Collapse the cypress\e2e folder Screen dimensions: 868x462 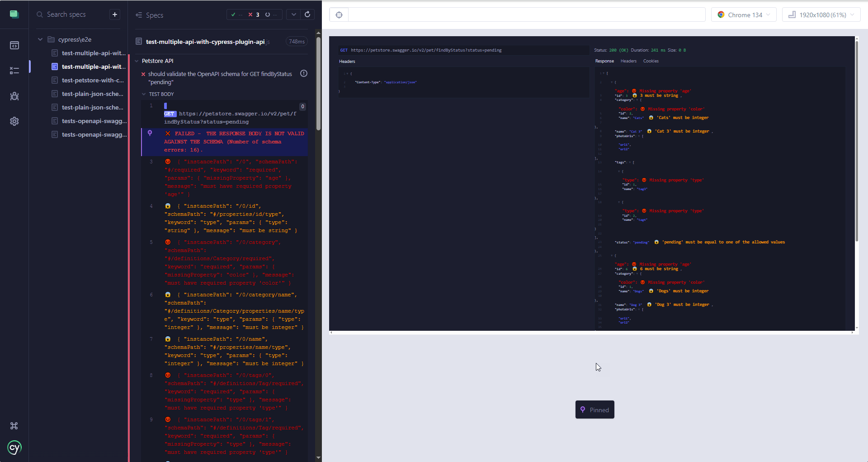(x=40, y=39)
